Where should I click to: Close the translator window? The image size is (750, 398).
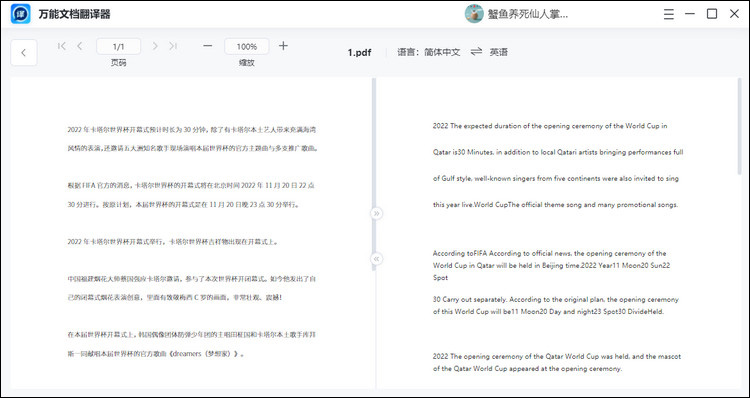pos(734,14)
